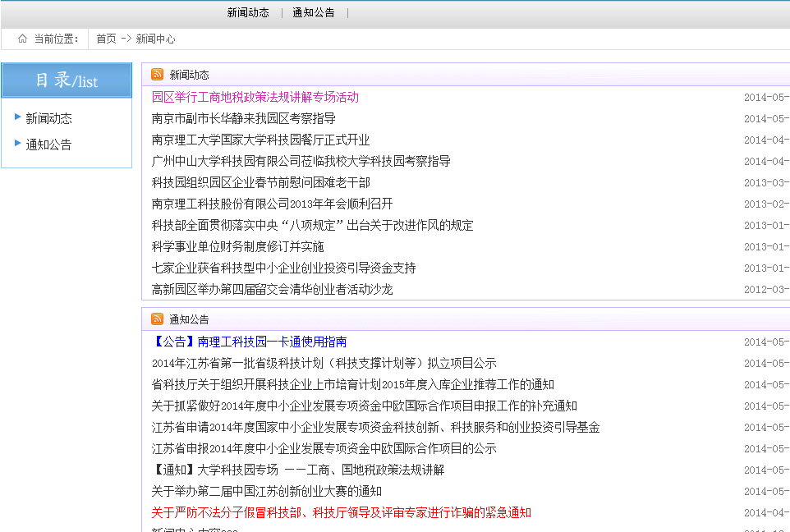The height and width of the screenshot is (532, 790).
Task: Open 科学事业单位财务制度修订并实施 news item
Action: click(238, 246)
